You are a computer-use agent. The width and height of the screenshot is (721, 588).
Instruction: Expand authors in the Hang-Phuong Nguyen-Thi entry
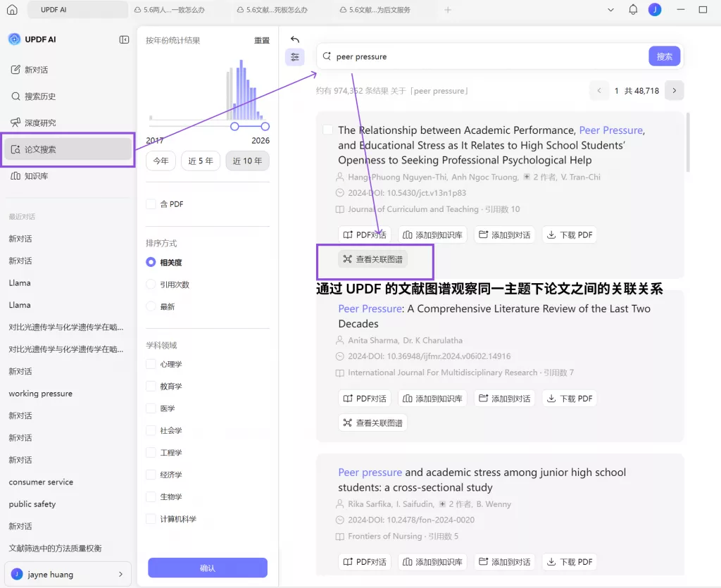[527, 177]
